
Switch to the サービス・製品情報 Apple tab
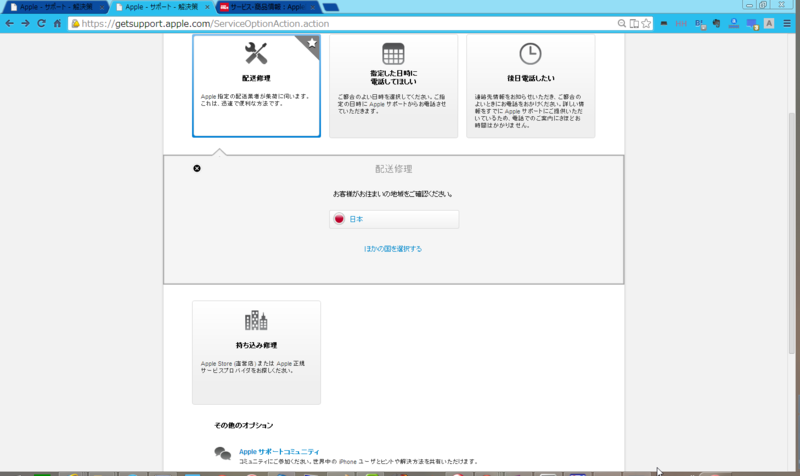pos(267,7)
